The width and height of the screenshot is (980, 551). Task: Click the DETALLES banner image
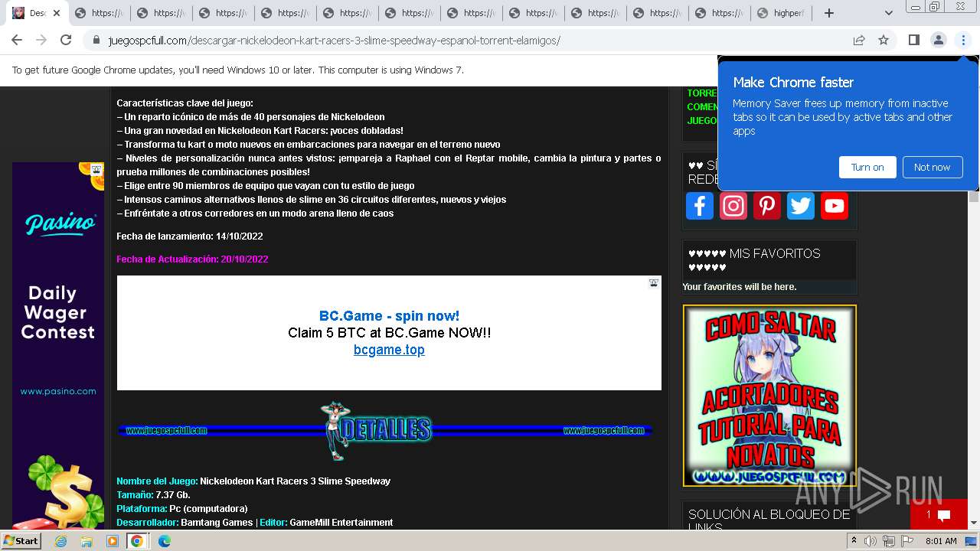(385, 430)
